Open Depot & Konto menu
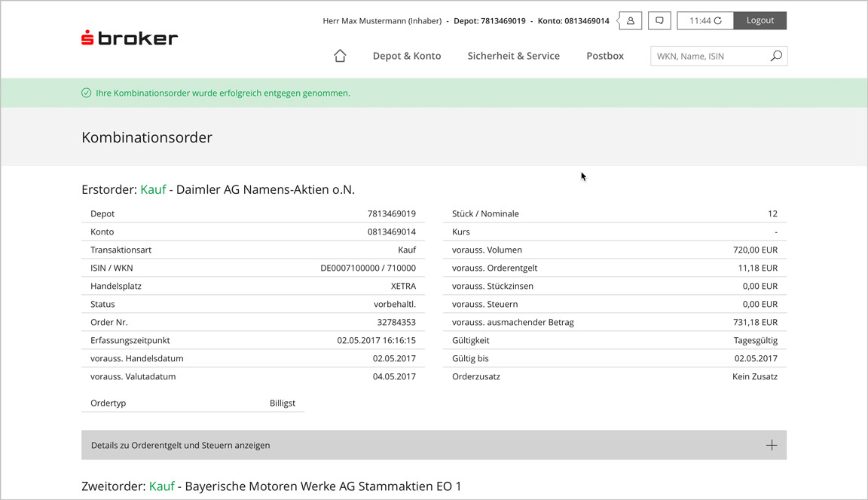This screenshot has height=500, width=868. click(x=407, y=56)
